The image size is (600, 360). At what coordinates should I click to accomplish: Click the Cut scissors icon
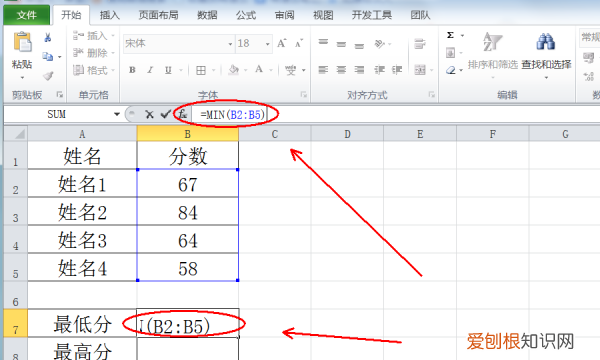(48, 37)
